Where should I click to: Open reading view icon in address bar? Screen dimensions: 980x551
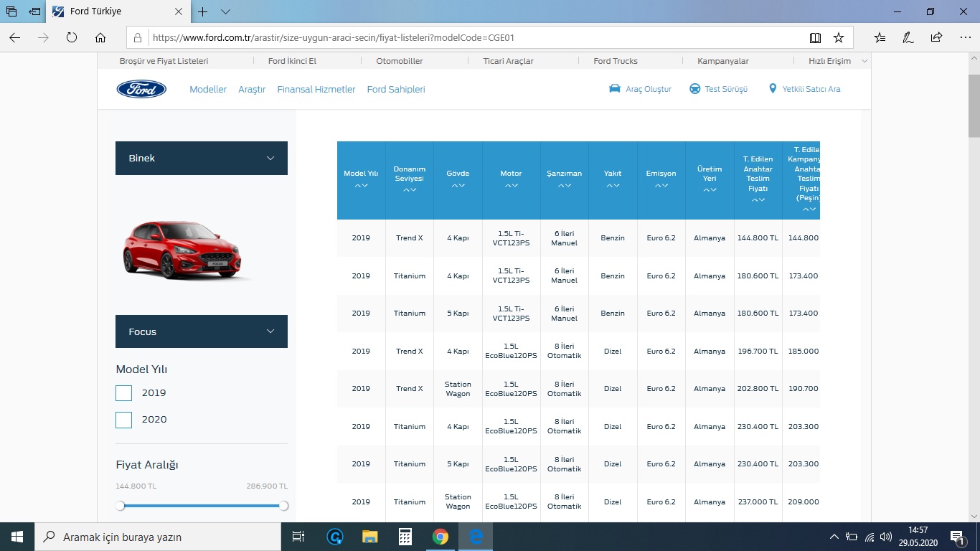pos(815,37)
